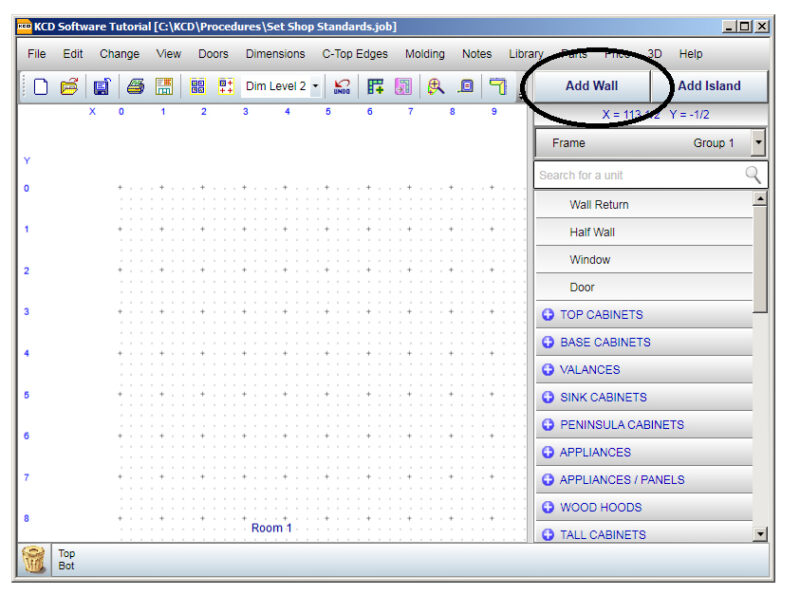Screen dimensions: 800x595
Task: Toggle the Bot view option
Action: coord(66,565)
